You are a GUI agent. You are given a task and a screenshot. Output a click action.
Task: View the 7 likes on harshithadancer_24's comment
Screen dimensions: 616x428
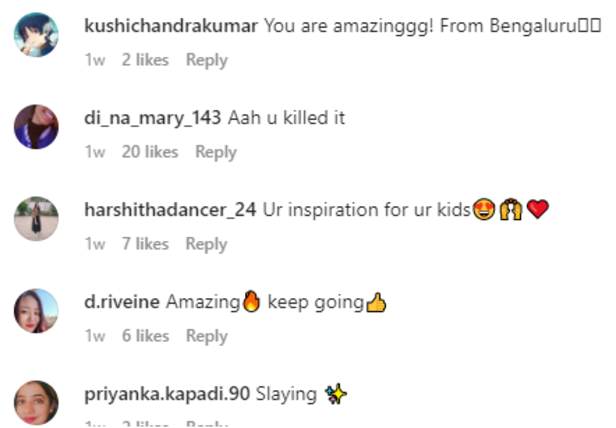146,244
